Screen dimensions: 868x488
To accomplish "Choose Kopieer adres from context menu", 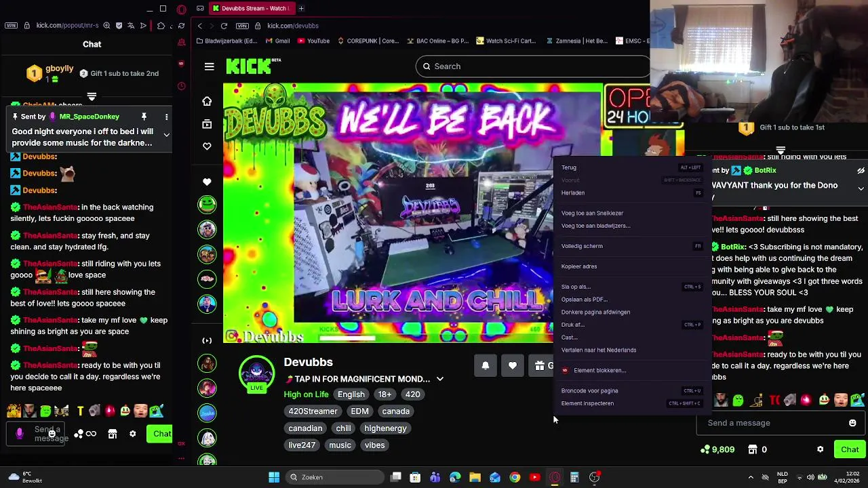I will tap(631, 266).
